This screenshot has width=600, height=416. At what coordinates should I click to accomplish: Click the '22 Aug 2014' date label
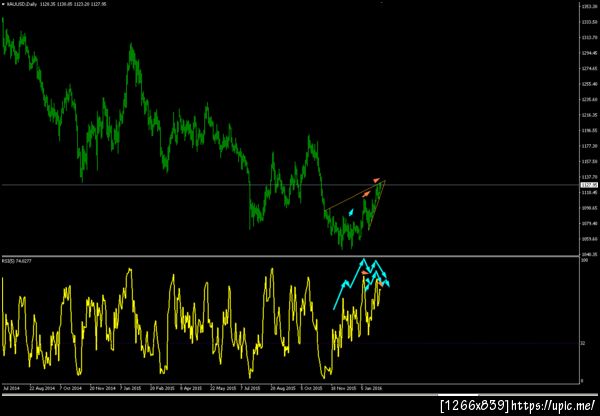pyautogui.click(x=42, y=388)
